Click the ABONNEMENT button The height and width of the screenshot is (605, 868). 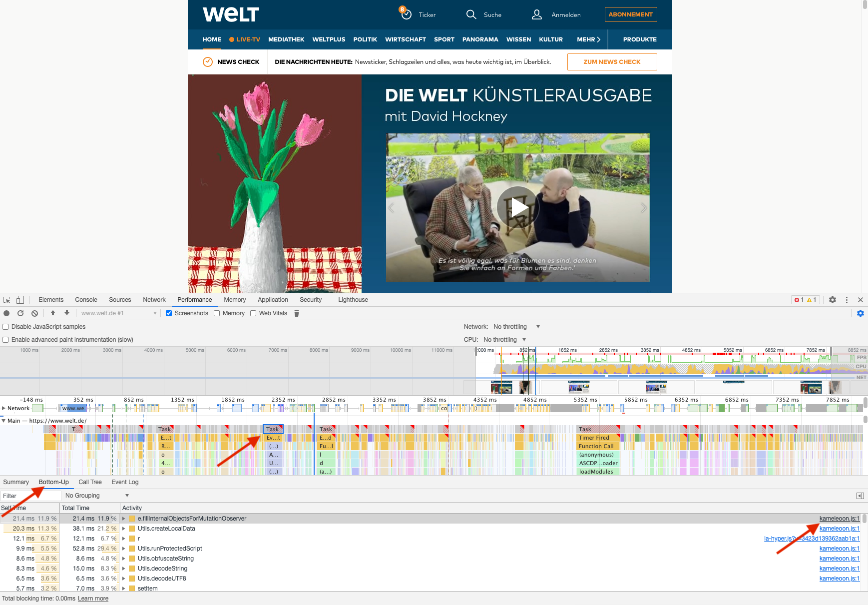631,14
